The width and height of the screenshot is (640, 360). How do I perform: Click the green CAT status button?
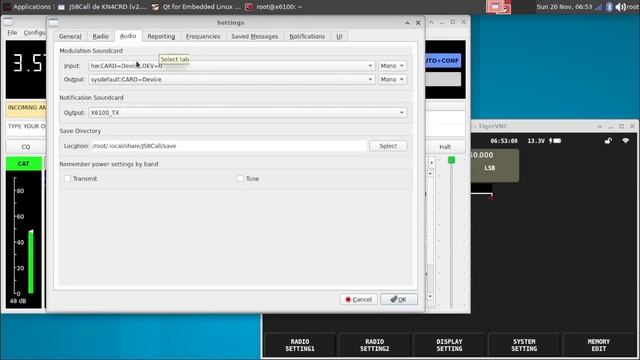point(24,164)
